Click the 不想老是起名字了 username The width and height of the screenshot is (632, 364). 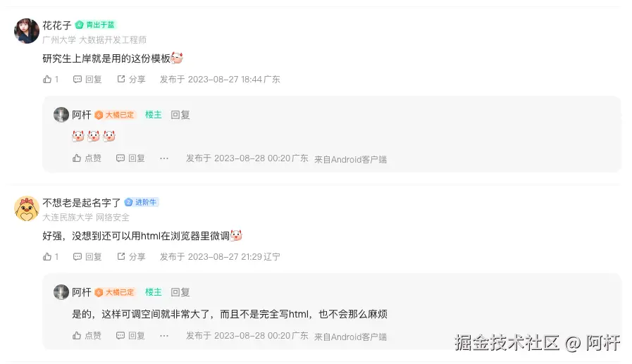[x=82, y=203]
